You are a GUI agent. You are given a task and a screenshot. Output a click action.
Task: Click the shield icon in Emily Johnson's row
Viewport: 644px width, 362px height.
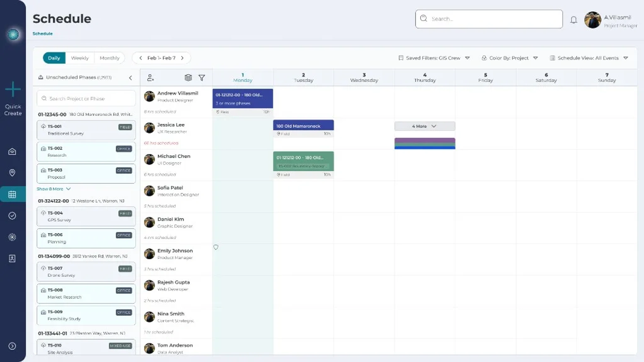[216, 247]
